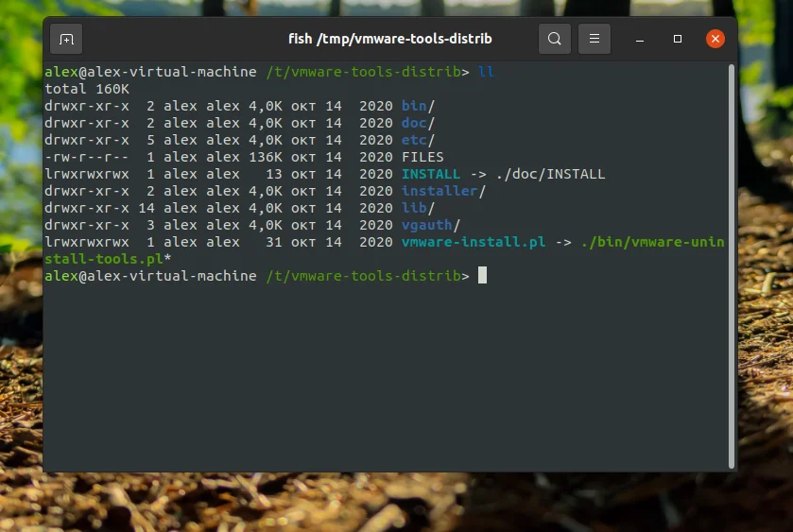
Task: Click the 'total 160K' line
Action: [x=87, y=89]
